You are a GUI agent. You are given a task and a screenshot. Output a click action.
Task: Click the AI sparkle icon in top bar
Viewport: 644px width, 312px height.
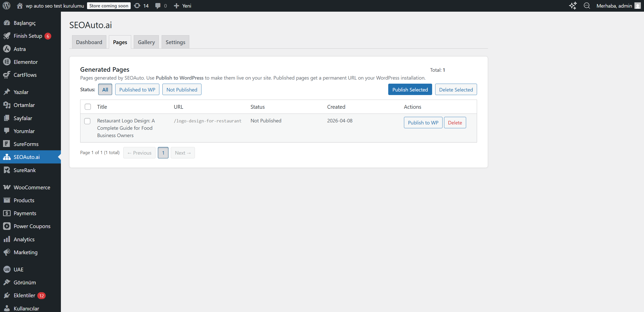pos(573,6)
